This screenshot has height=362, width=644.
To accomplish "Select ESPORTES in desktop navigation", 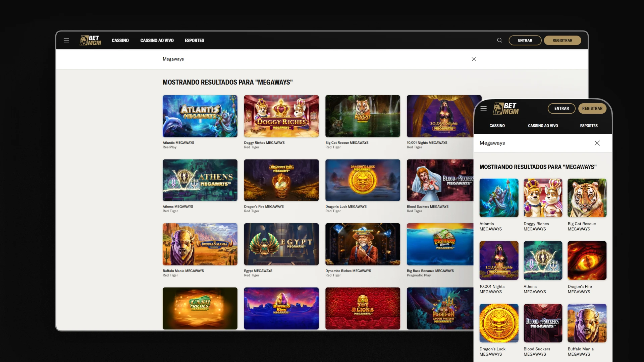I will tap(194, 40).
